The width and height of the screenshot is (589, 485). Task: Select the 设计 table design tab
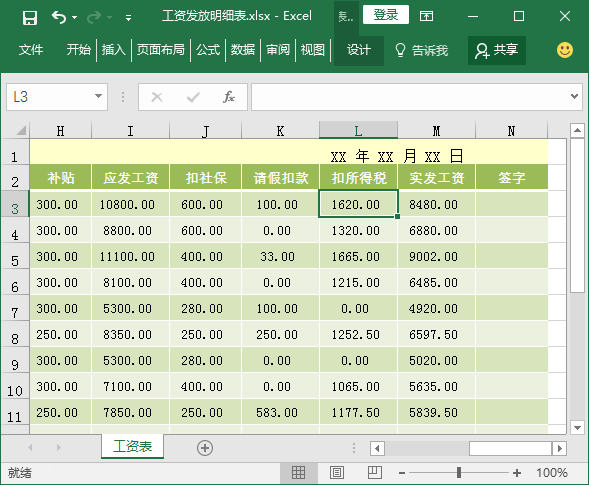click(359, 50)
